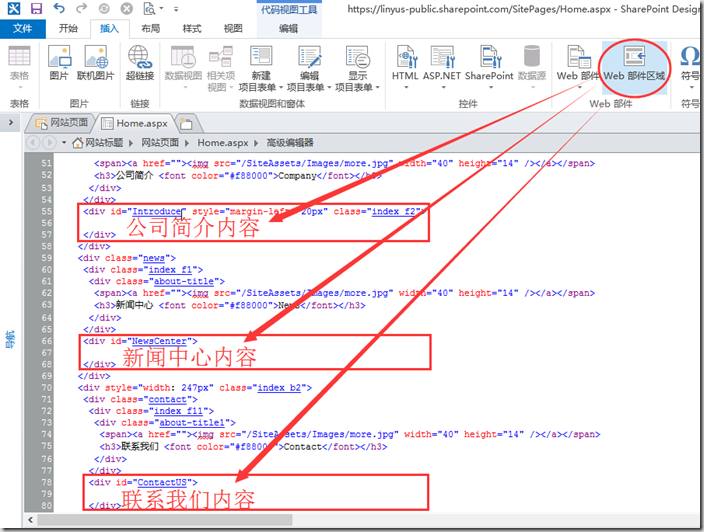Open the 显示项目表单 dropdown arrow

(378, 87)
